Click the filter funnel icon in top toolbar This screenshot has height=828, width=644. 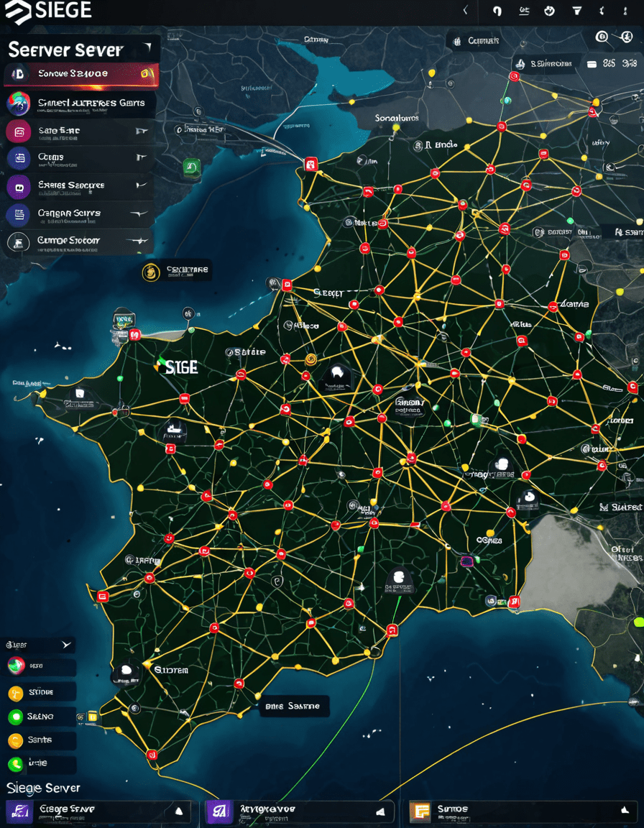[x=577, y=11]
